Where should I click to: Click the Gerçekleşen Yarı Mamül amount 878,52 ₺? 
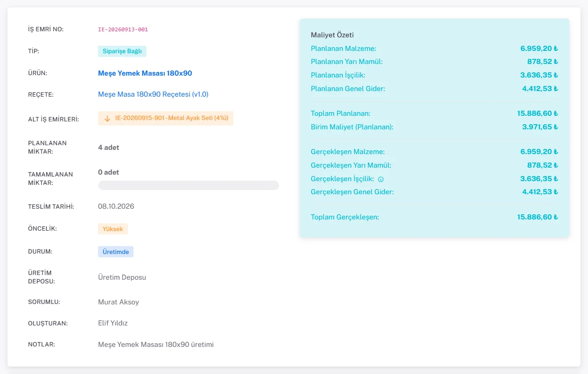543,165
